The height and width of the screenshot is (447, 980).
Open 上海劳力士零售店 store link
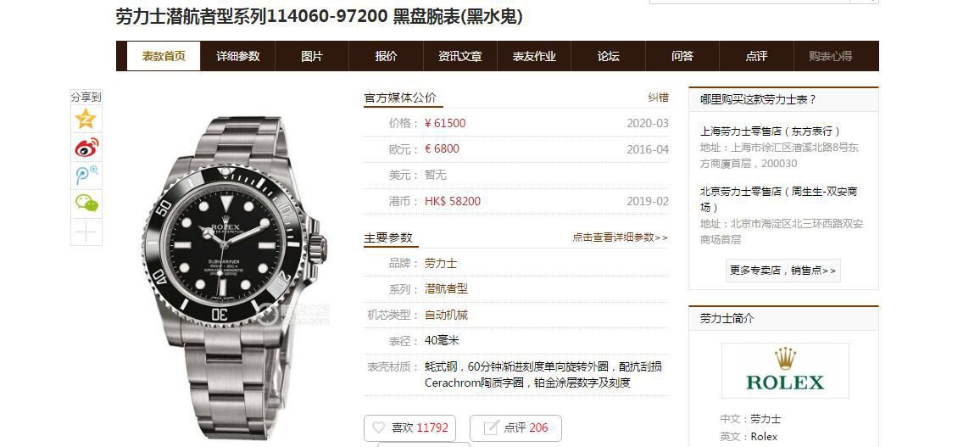(770, 131)
